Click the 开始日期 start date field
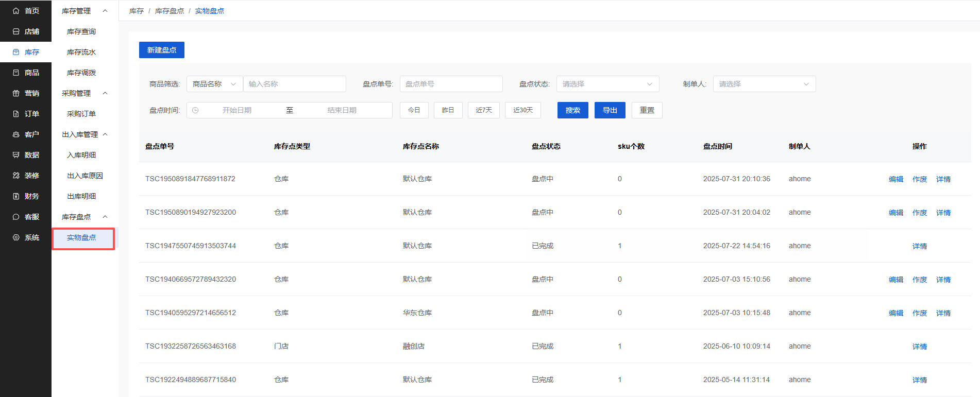The image size is (980, 397). pyautogui.click(x=237, y=110)
